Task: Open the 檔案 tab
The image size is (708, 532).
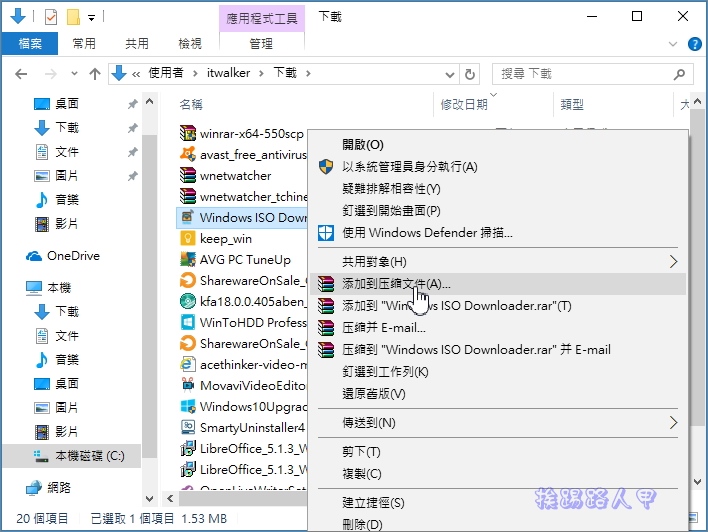Action: coord(30,44)
